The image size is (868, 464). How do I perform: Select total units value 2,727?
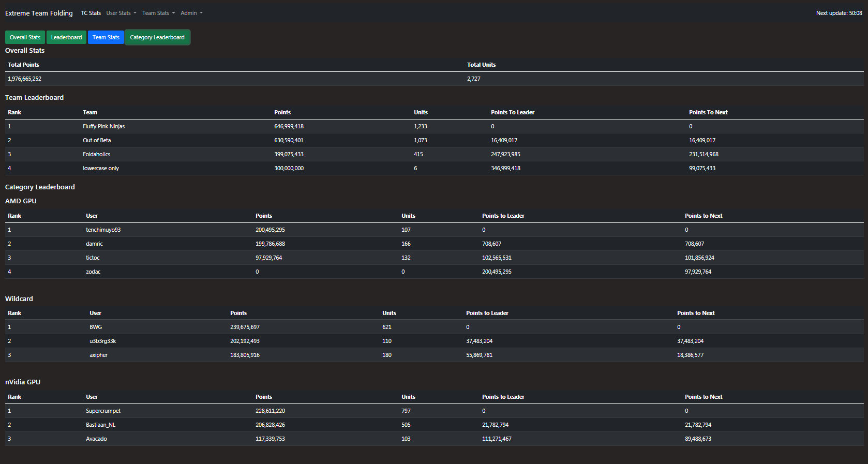474,79
